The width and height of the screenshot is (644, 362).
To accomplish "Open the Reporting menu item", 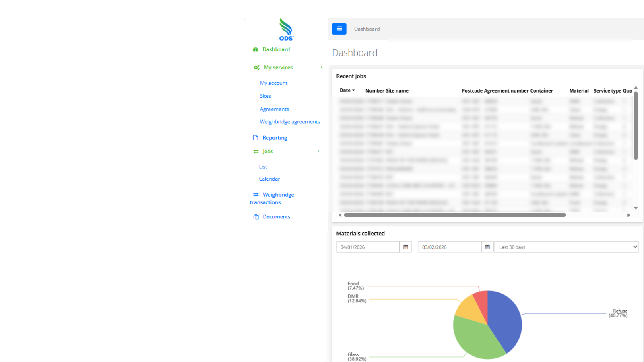I will (275, 138).
